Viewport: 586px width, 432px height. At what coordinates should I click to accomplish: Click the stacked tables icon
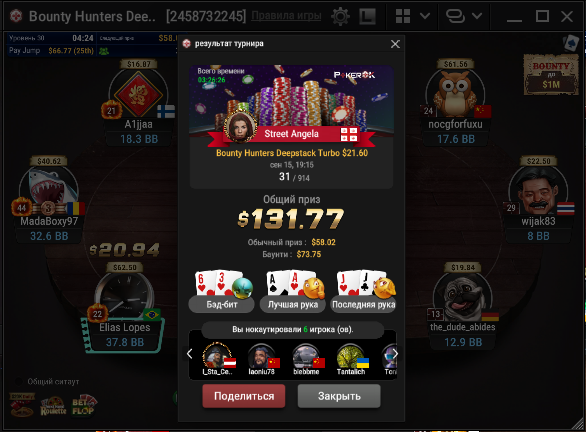point(455,16)
